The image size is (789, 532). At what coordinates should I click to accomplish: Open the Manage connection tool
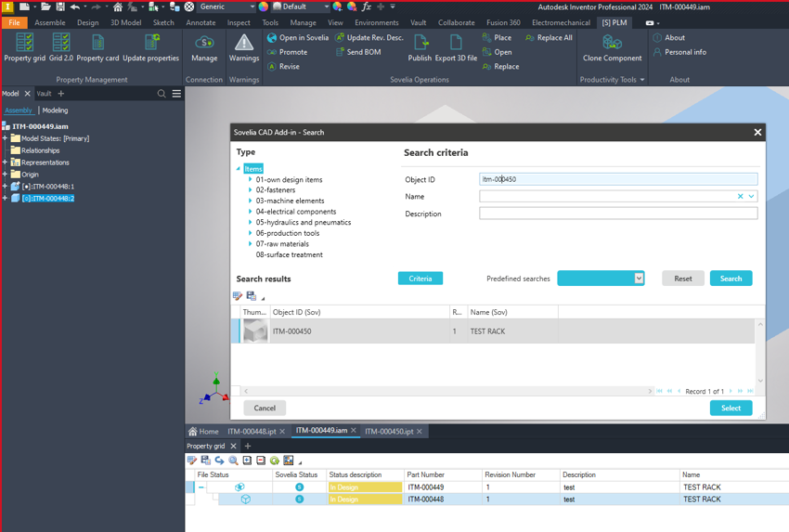click(x=204, y=47)
